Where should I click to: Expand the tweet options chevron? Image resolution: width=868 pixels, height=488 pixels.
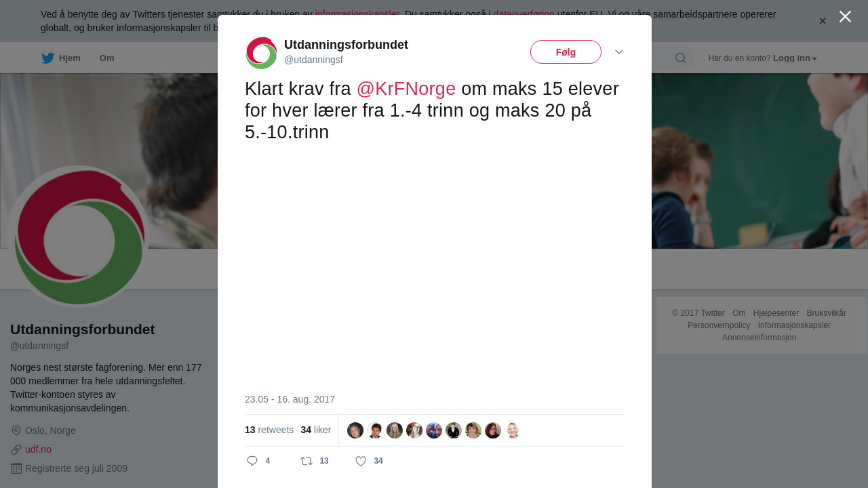(619, 52)
